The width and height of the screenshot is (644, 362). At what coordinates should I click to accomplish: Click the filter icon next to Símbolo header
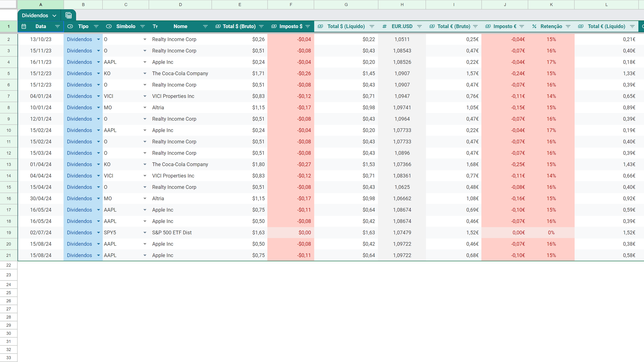142,27
